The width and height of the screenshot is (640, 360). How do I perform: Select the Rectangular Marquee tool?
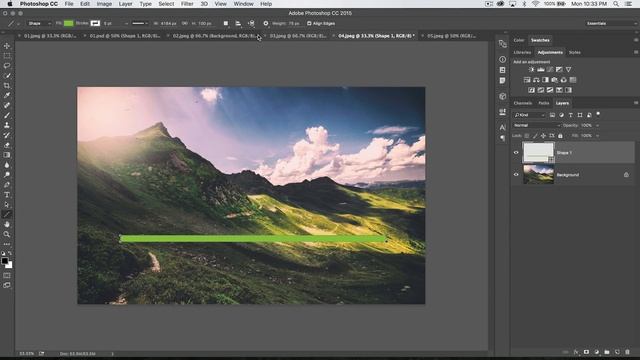pos(7,56)
